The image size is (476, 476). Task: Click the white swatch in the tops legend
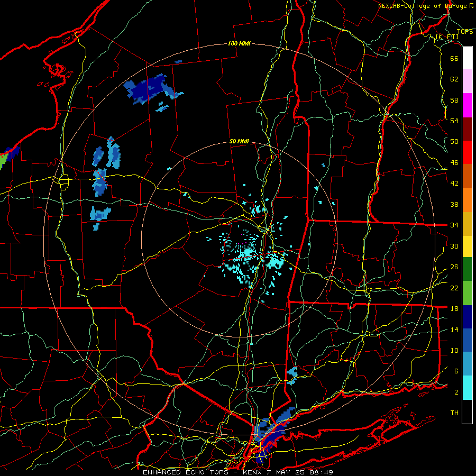467,58
